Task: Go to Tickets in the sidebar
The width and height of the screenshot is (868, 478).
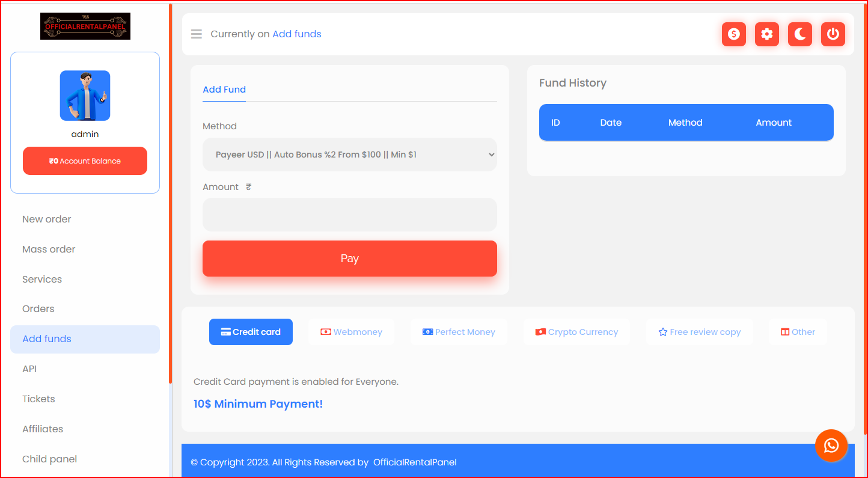Action: (x=38, y=399)
